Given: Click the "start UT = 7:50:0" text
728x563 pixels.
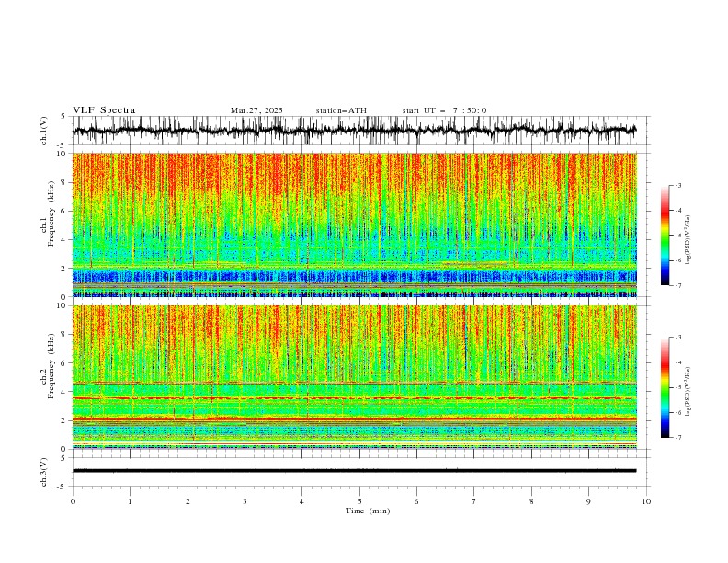Looking at the screenshot, I should pyautogui.click(x=444, y=110).
